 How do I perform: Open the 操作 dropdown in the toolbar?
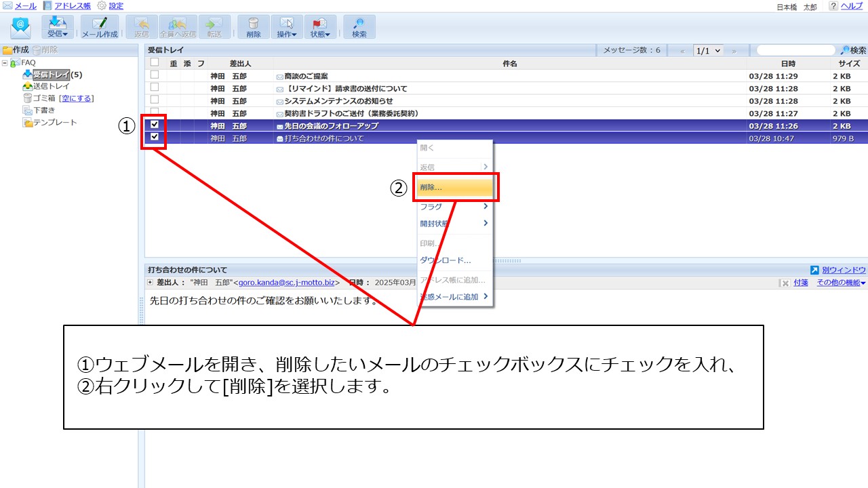pyautogui.click(x=285, y=26)
